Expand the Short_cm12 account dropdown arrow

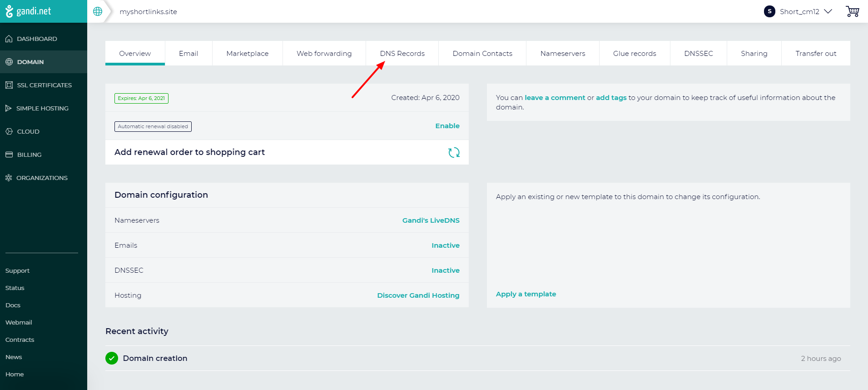(x=828, y=11)
